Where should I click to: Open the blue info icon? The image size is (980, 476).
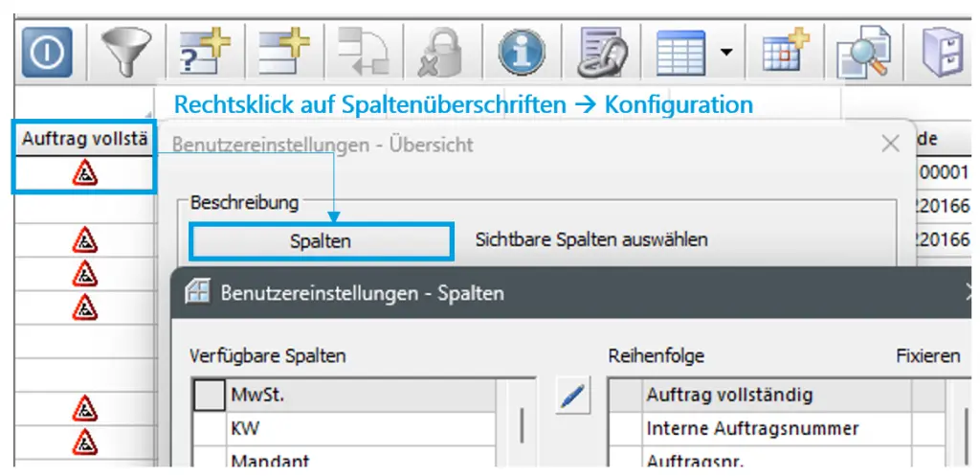point(522,54)
